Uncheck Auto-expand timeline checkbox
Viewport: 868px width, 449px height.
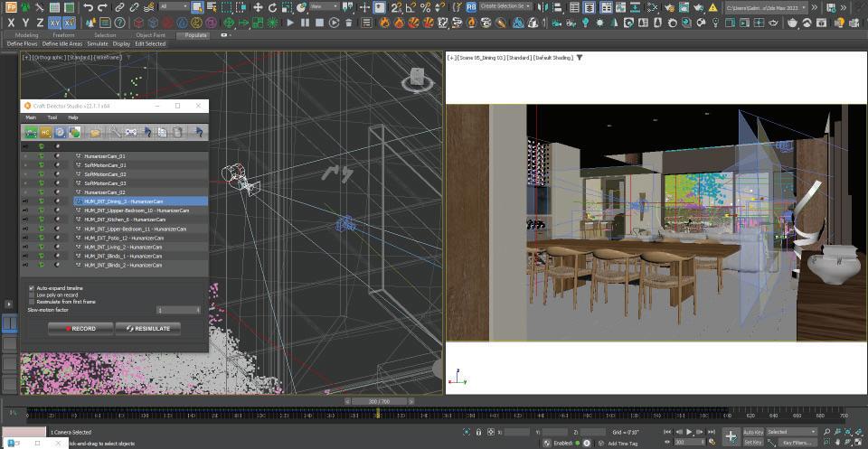point(32,288)
